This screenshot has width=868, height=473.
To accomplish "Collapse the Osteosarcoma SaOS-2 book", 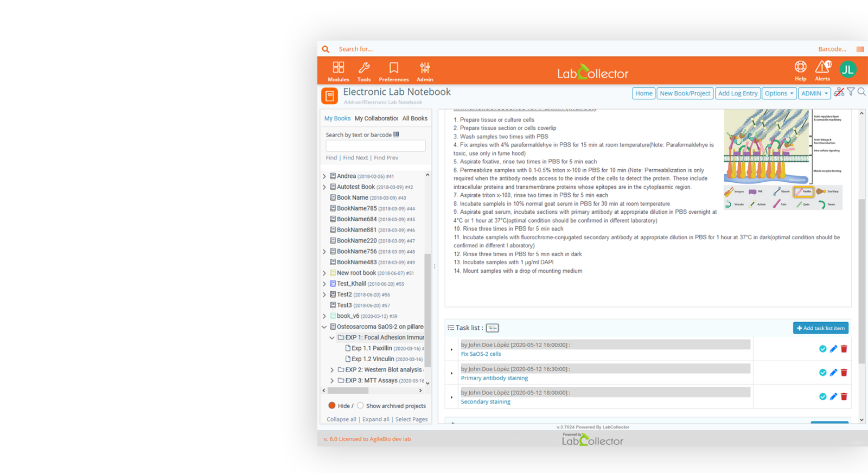I will 324,327.
